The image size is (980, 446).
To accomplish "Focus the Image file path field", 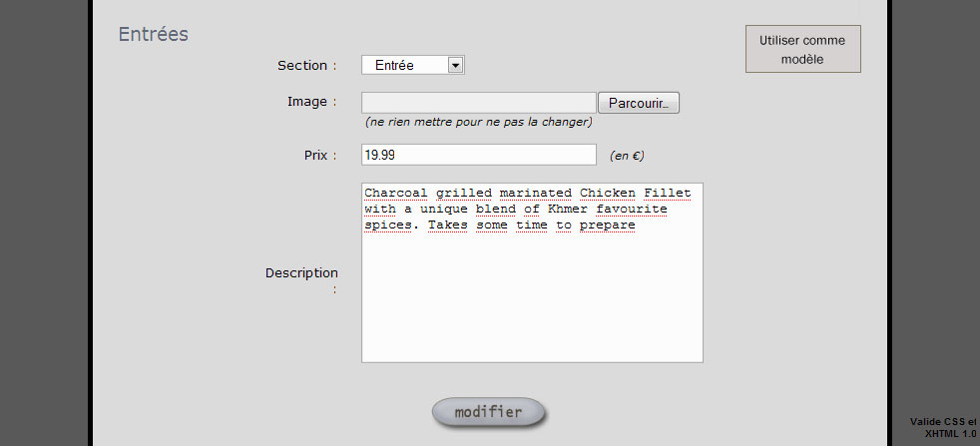I will pyautogui.click(x=478, y=103).
